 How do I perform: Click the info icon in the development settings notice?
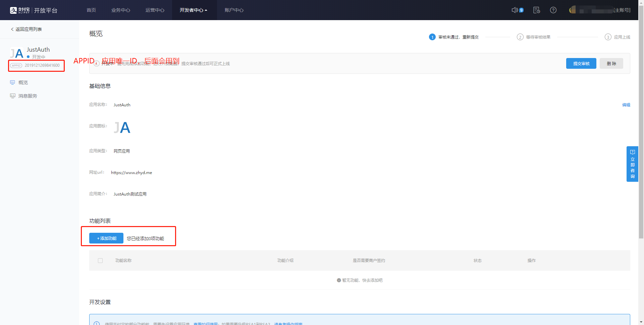[x=97, y=324]
